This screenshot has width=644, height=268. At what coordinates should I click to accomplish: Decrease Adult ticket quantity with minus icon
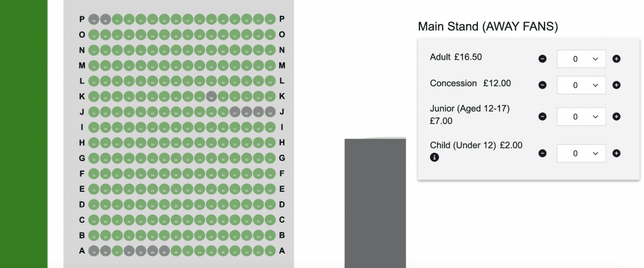(x=542, y=59)
